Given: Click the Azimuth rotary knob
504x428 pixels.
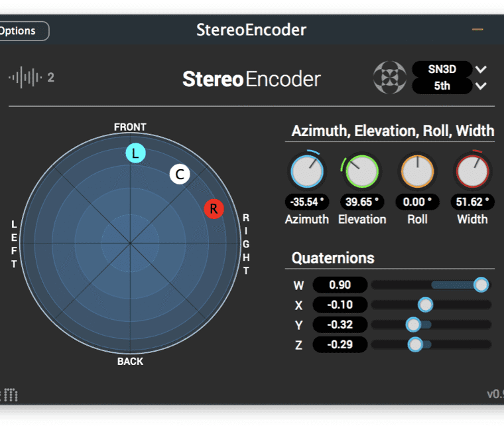Looking at the screenshot, I should (x=306, y=172).
